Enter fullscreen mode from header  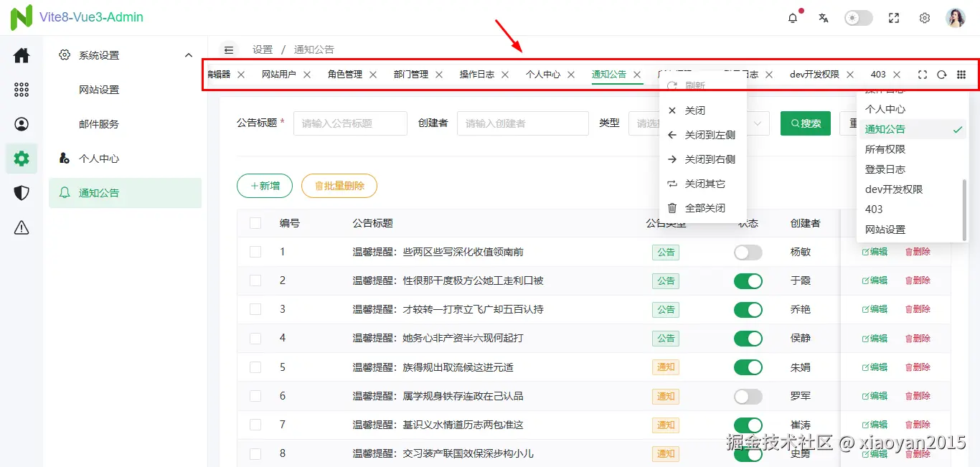click(894, 18)
